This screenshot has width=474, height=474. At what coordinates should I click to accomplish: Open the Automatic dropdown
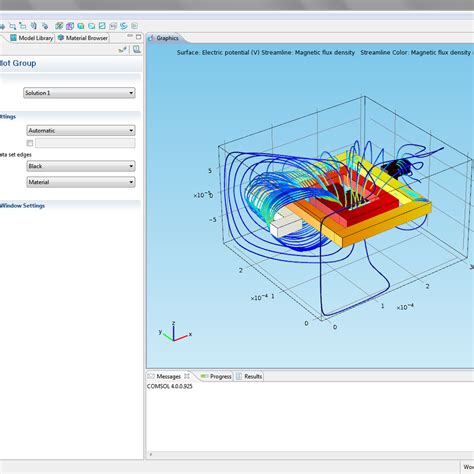[x=81, y=130]
